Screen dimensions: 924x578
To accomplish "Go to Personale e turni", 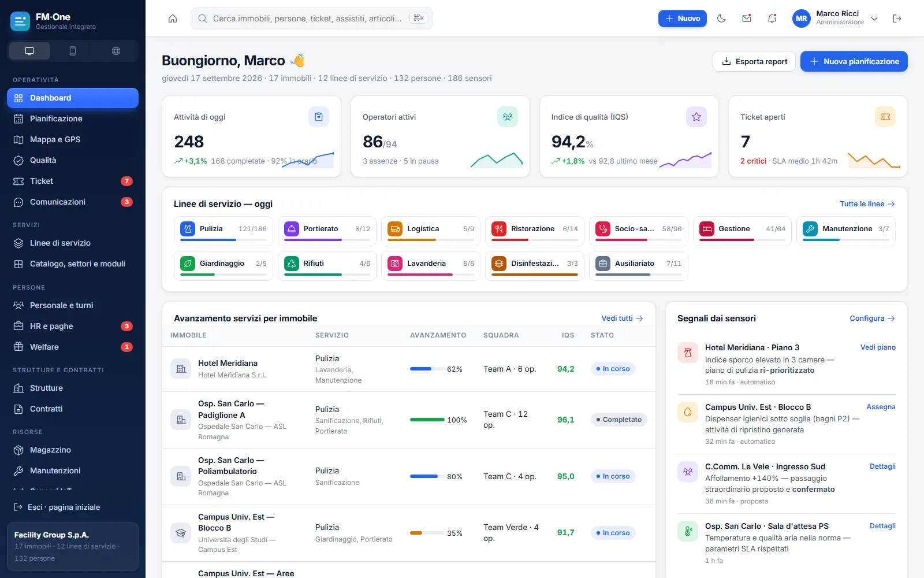I will 73,305.
